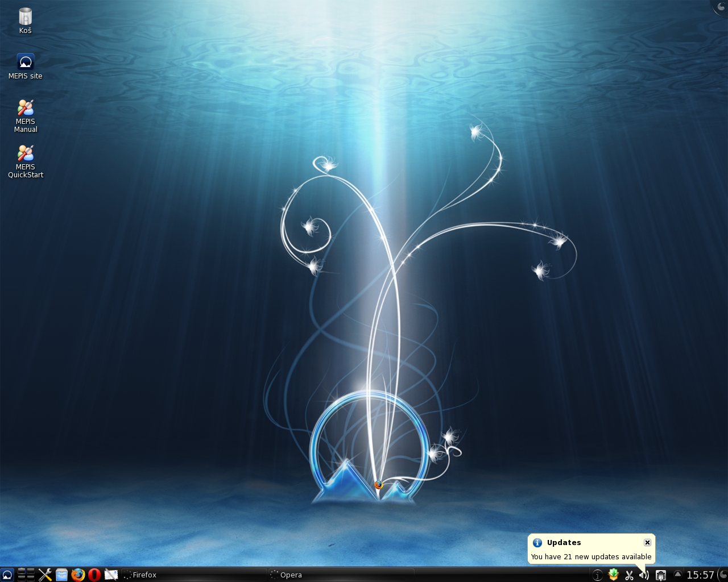This screenshot has width=728, height=582.
Task: Open the MEPIS site desktop shortcut
Action: (25, 66)
